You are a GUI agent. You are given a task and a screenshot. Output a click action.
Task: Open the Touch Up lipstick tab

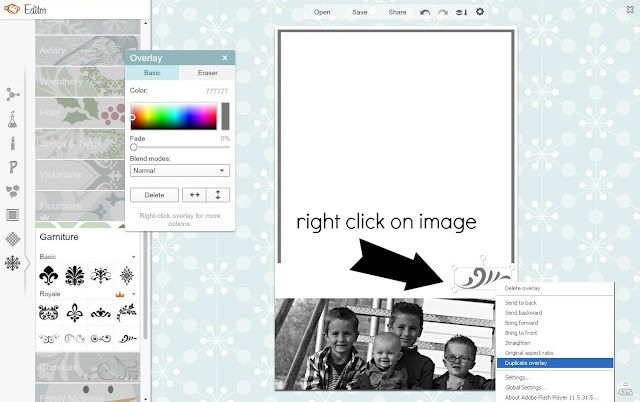pyautogui.click(x=13, y=143)
